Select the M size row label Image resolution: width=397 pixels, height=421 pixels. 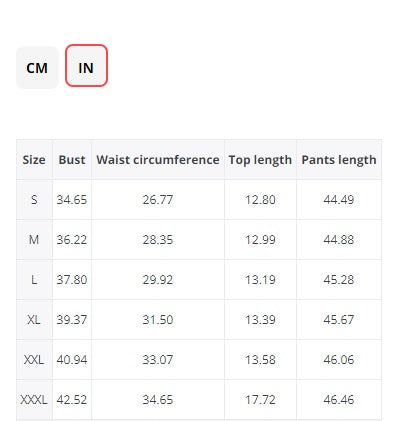click(x=34, y=240)
